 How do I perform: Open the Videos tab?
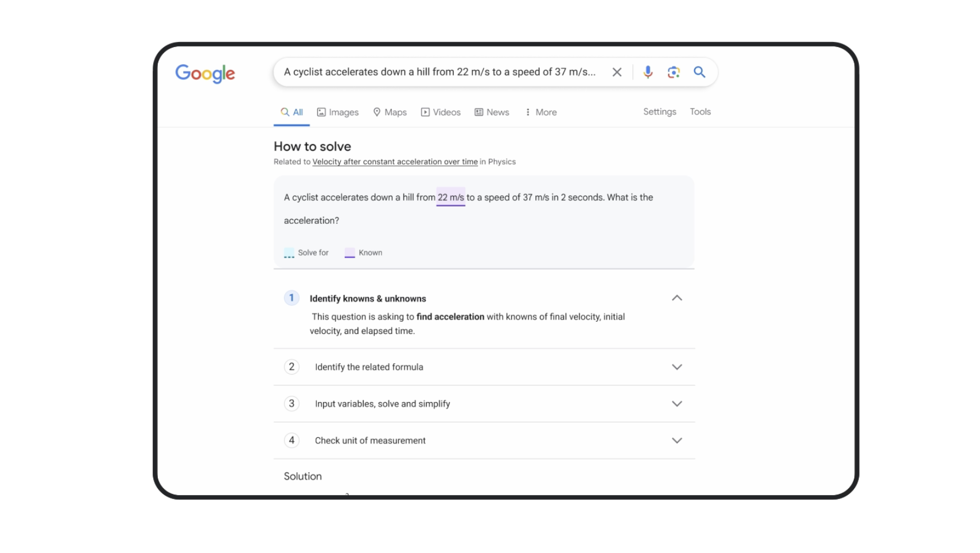441,112
